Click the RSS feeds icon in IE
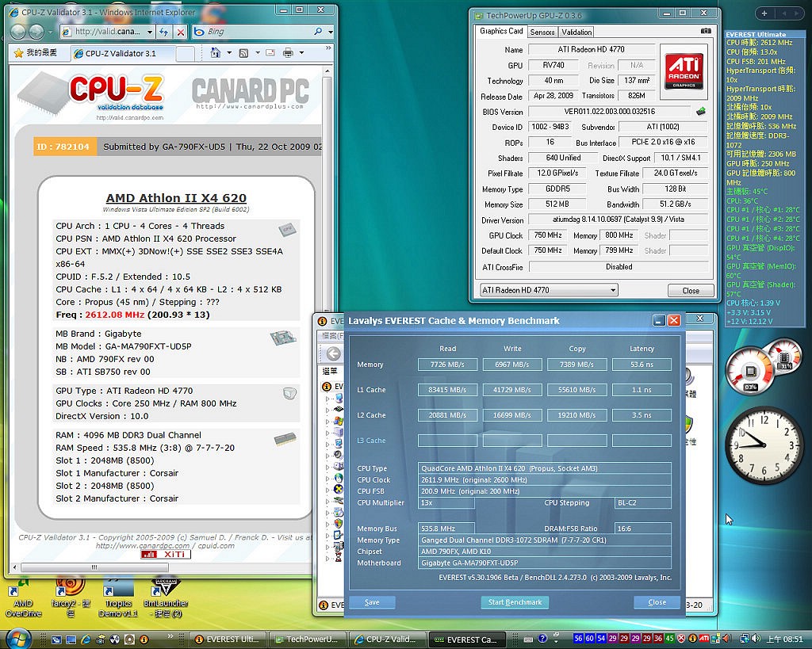 pyautogui.click(x=243, y=53)
